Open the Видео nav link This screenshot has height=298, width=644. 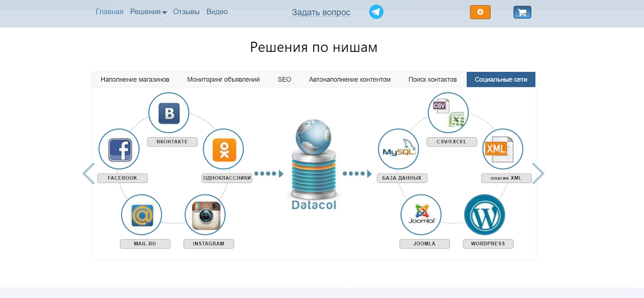tap(217, 12)
